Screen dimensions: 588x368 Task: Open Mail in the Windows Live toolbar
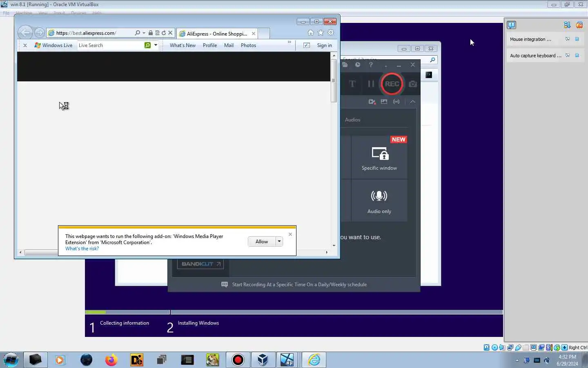[x=229, y=45]
